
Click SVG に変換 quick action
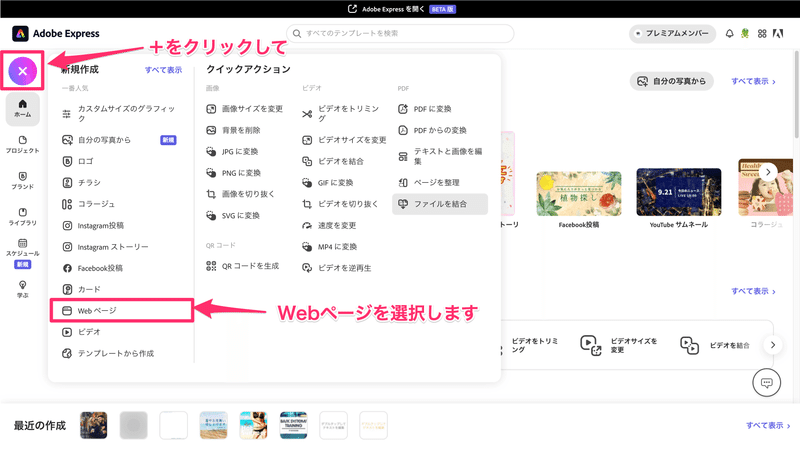tap(233, 215)
